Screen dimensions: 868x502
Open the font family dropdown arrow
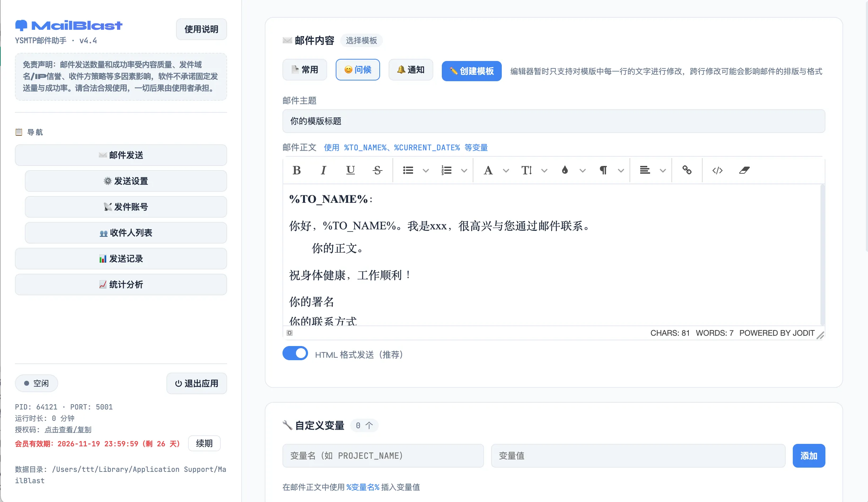[x=506, y=171]
